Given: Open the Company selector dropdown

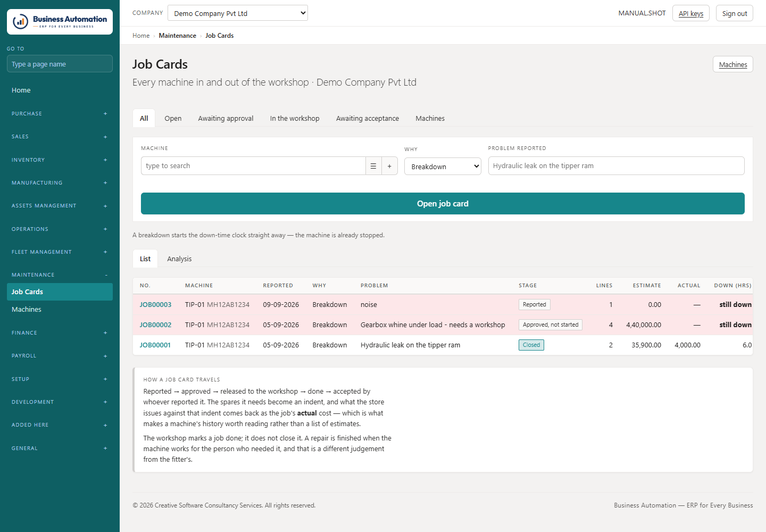Looking at the screenshot, I should (x=238, y=13).
